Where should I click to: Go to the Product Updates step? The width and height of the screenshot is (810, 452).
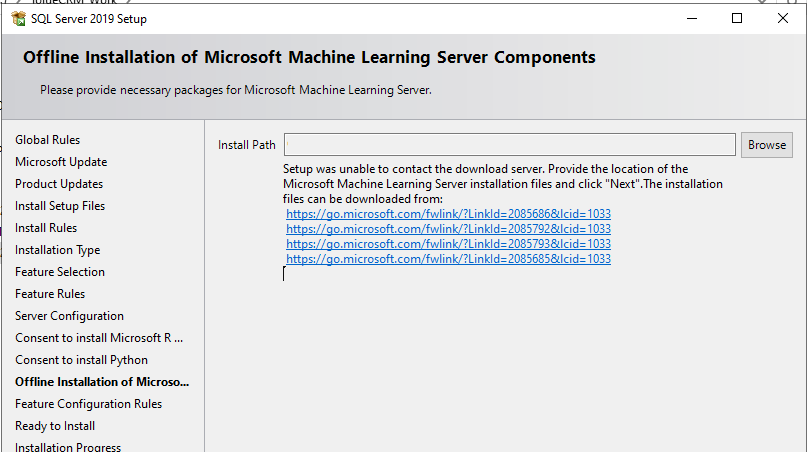(59, 184)
